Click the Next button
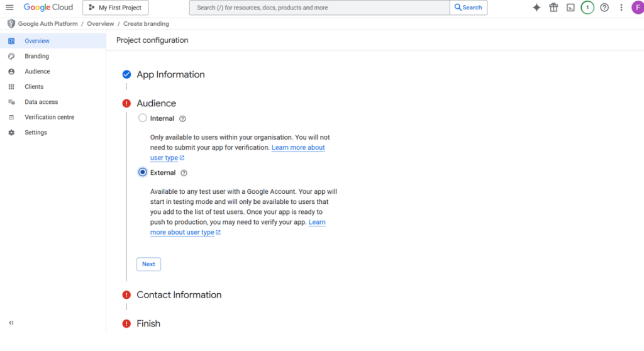This screenshot has width=644, height=351. click(148, 264)
